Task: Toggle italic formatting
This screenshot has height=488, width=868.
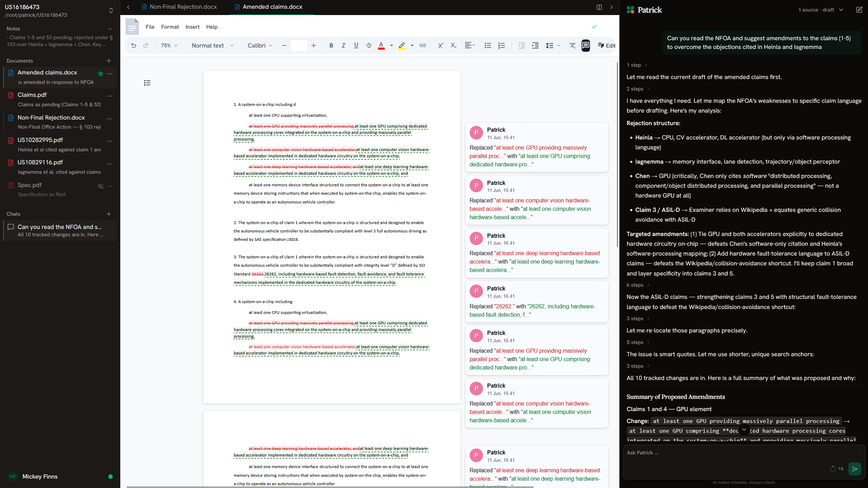Action: (x=343, y=45)
